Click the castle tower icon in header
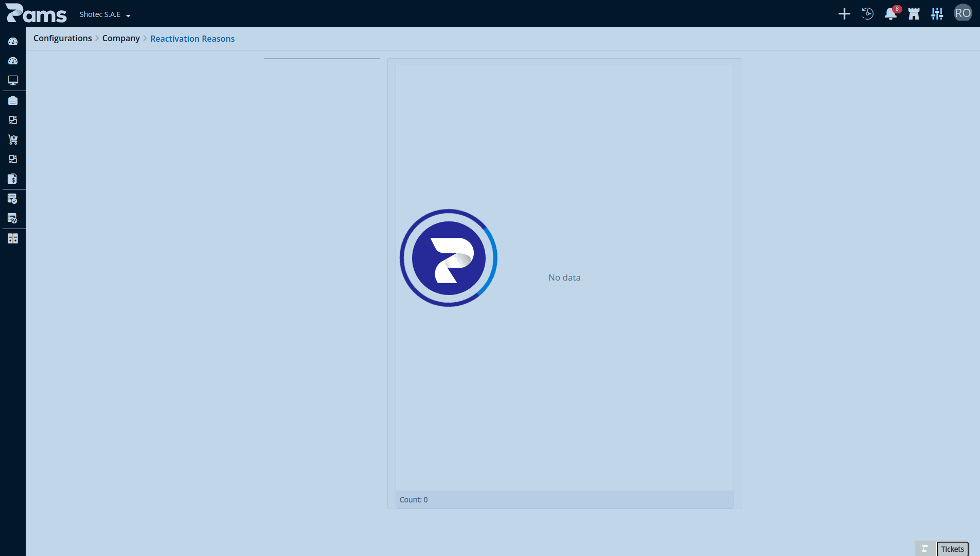The width and height of the screenshot is (980, 556). [914, 14]
